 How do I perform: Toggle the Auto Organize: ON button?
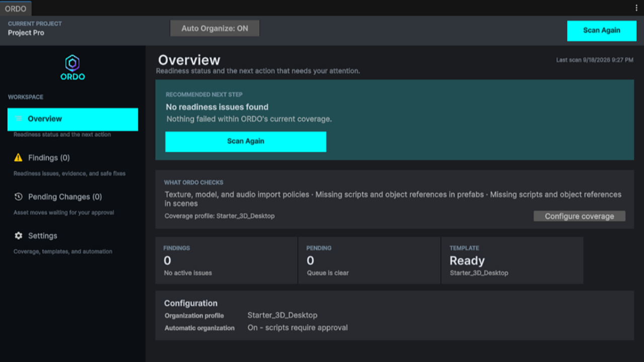point(215,29)
